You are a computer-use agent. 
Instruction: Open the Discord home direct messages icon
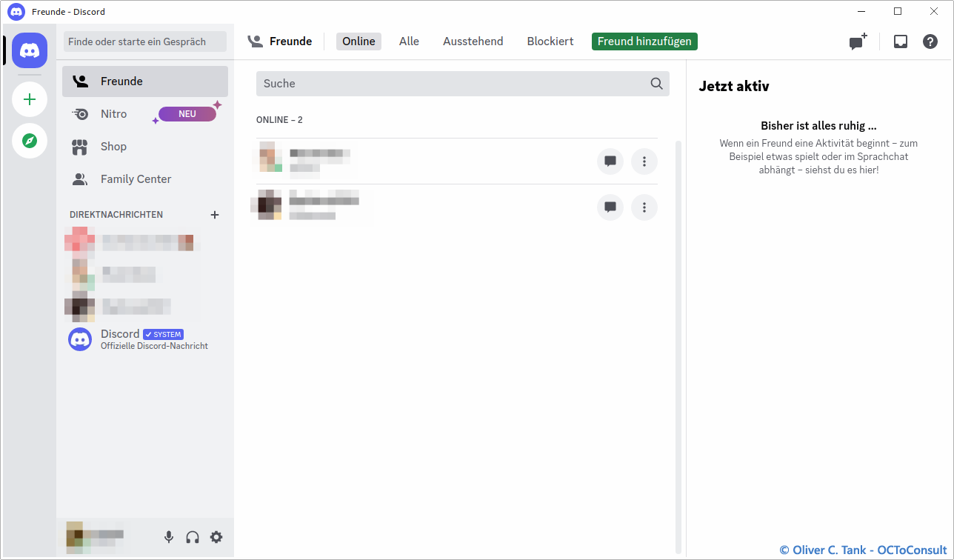(x=30, y=50)
